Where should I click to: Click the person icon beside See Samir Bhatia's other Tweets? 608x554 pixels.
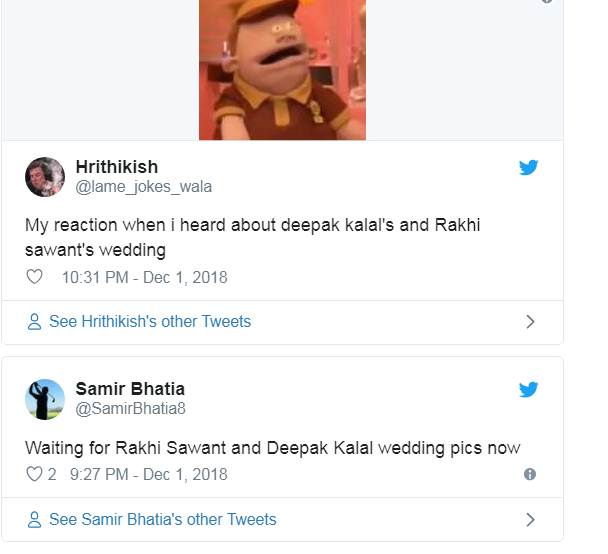35,520
